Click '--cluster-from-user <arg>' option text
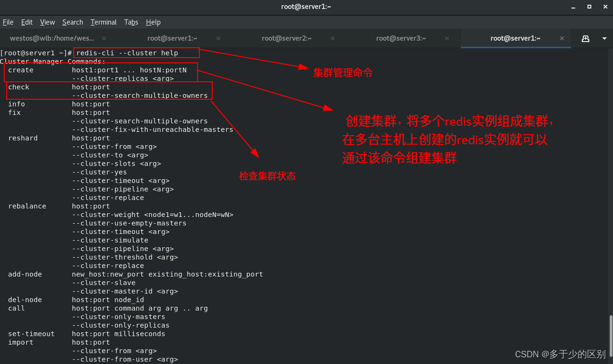The image size is (613, 364). click(125, 359)
